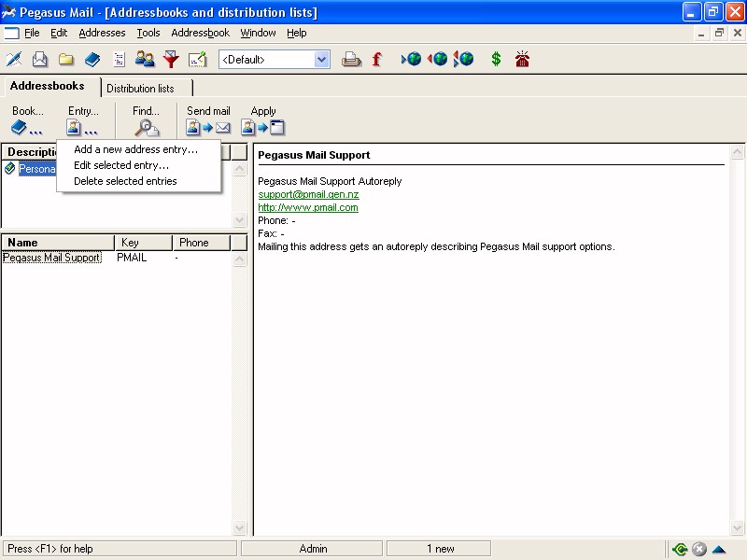
Task: Close the Addressbooks child window
Action: (x=737, y=33)
